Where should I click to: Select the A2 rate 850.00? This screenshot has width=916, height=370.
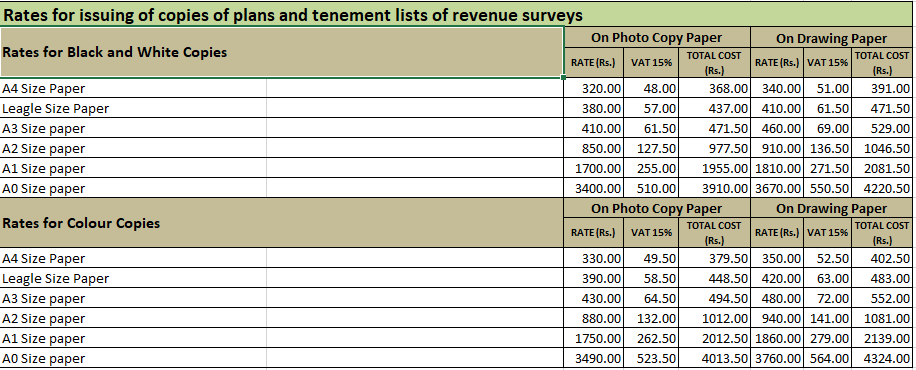pos(594,148)
